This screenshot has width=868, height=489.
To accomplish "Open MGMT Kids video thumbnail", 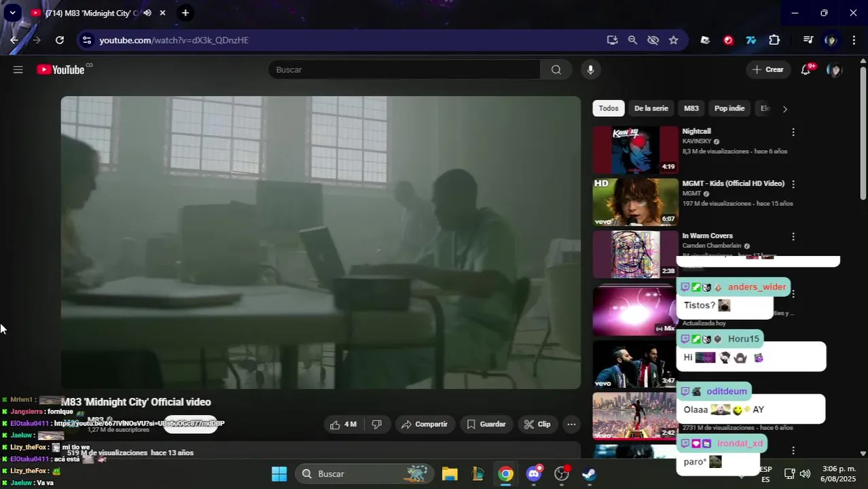I will coord(635,202).
